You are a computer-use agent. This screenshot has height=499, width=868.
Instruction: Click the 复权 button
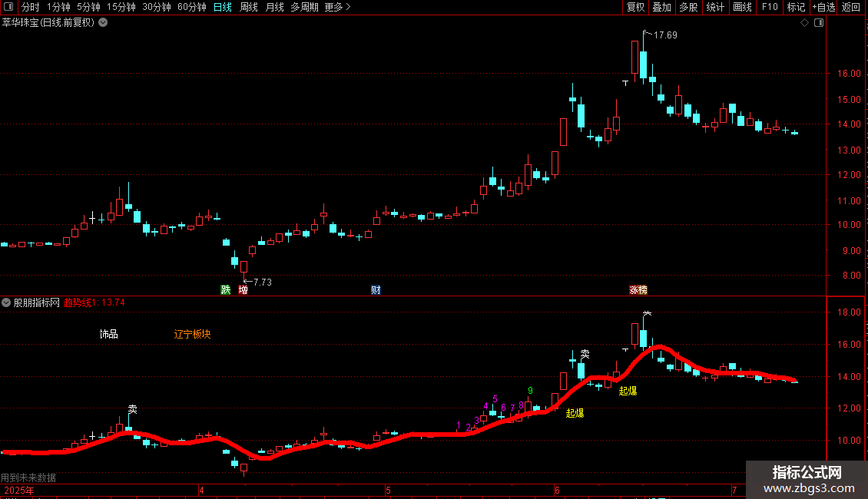coord(635,7)
